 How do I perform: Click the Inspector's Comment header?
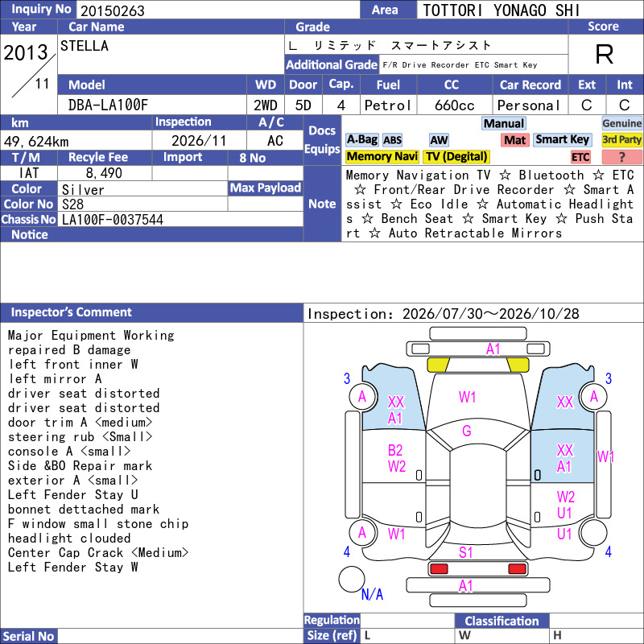(x=71, y=312)
